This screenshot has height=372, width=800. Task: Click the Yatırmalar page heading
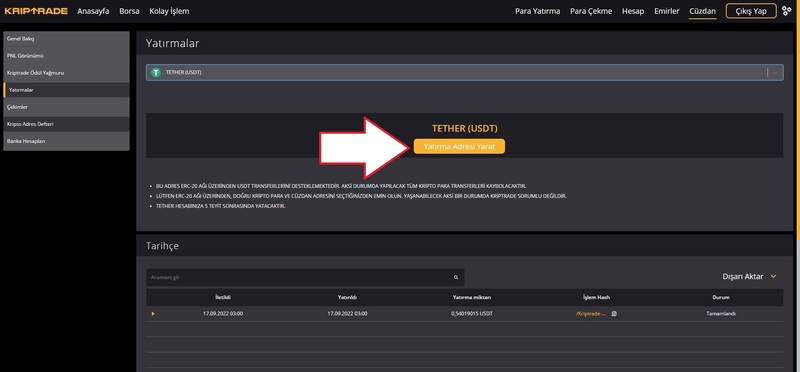click(172, 44)
